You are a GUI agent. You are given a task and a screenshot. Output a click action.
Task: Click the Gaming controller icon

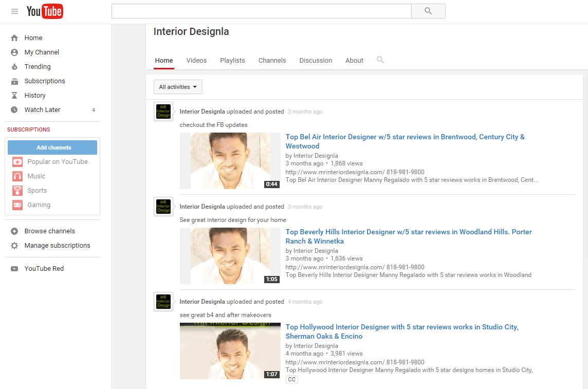coord(17,205)
